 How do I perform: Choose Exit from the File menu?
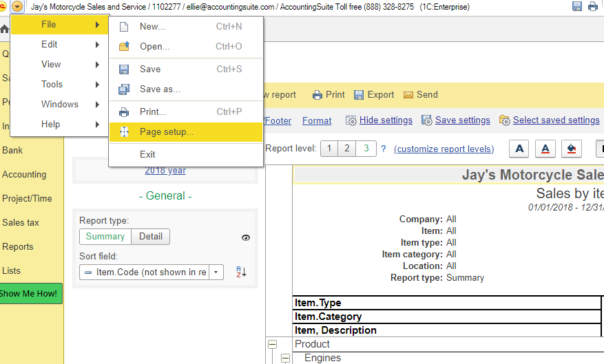(186, 155)
